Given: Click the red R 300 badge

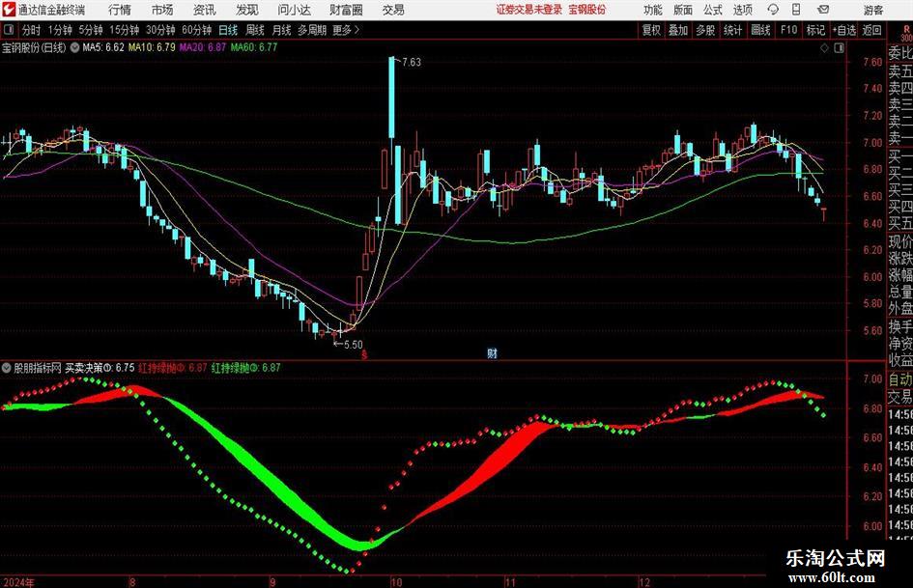Looking at the screenshot, I should (x=906, y=33).
